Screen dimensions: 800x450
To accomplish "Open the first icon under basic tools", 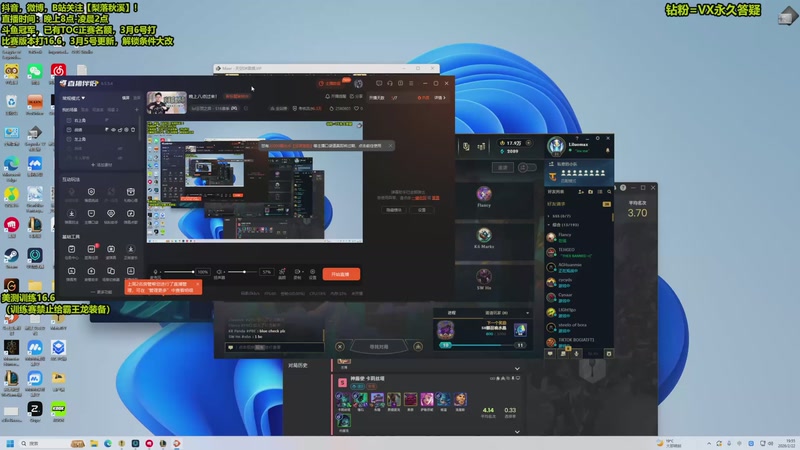I will click(71, 252).
